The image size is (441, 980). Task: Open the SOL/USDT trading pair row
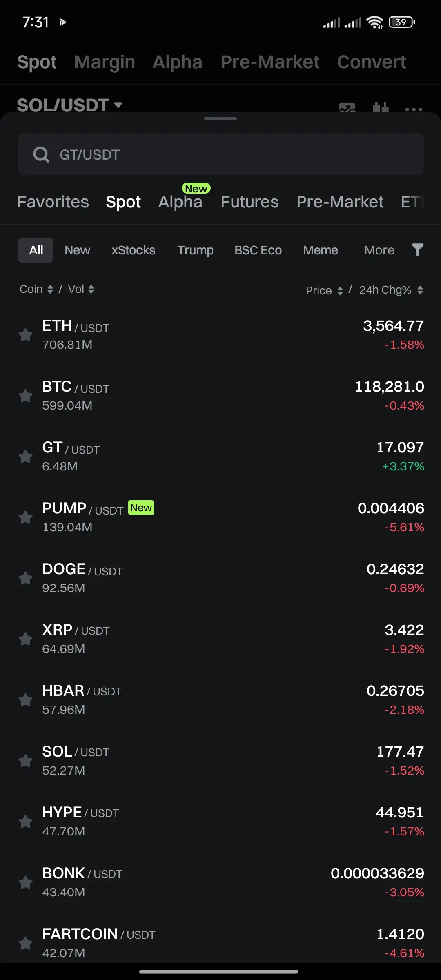pyautogui.click(x=220, y=761)
